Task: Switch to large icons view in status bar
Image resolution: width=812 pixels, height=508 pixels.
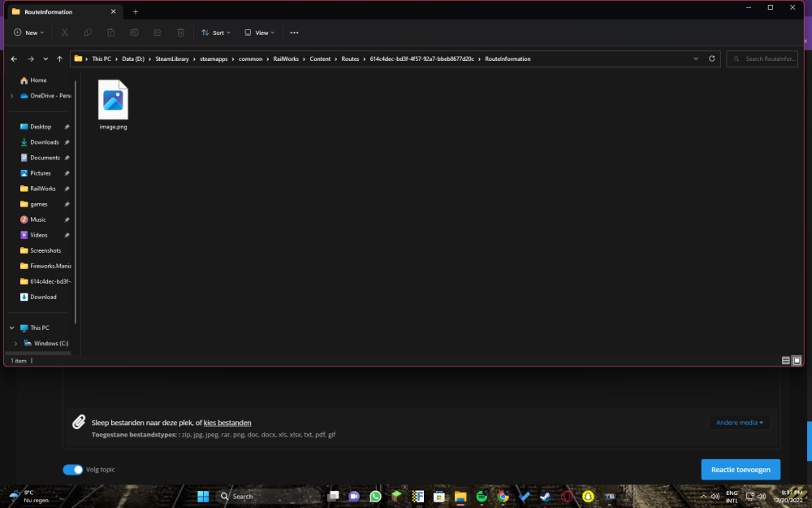Action: coord(797,360)
